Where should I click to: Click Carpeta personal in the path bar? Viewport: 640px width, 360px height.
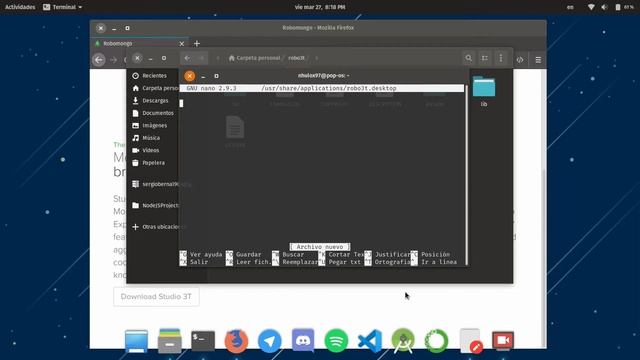point(254,58)
